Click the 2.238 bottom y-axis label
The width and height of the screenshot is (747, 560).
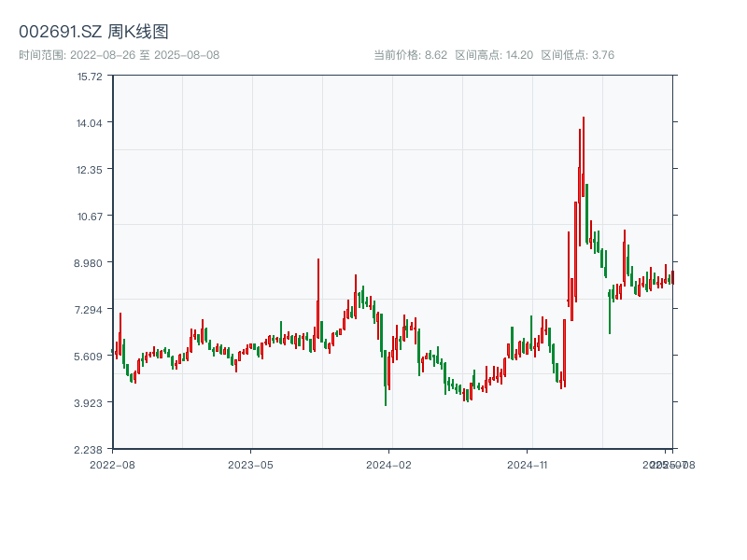tap(90, 450)
